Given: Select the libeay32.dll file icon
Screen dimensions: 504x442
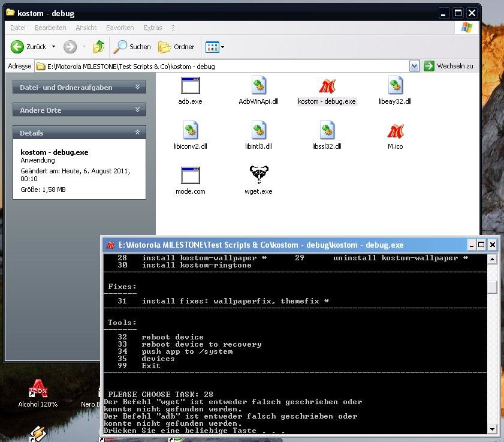Looking at the screenshot, I should click(x=395, y=86).
